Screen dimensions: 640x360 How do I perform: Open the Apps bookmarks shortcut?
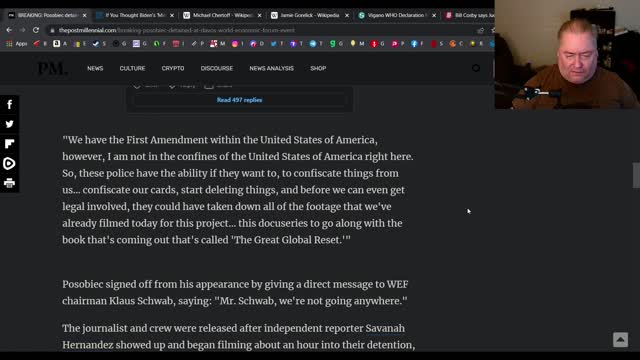[x=16, y=43]
